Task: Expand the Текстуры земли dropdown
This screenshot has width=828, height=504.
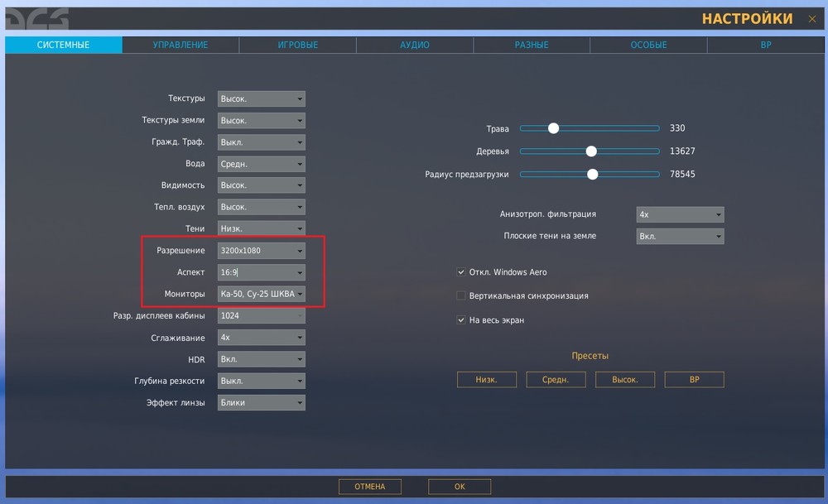Action: pyautogui.click(x=262, y=120)
